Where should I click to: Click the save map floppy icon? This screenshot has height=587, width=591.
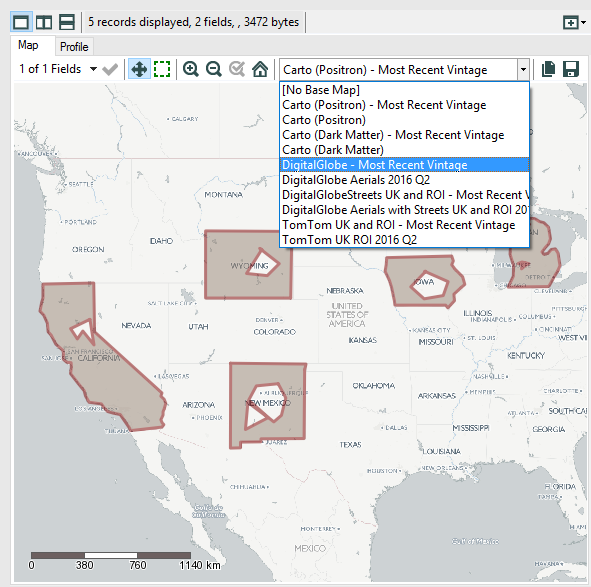(571, 69)
